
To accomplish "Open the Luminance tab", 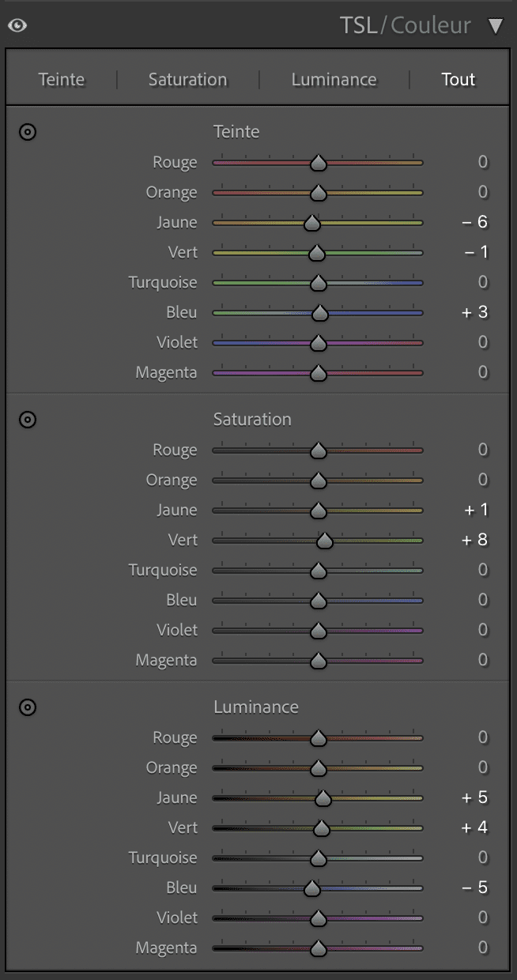I will 334,80.
